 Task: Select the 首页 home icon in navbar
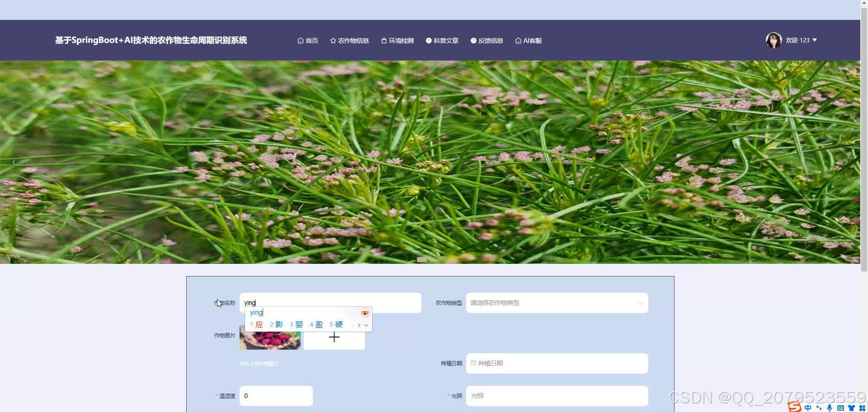pyautogui.click(x=301, y=40)
